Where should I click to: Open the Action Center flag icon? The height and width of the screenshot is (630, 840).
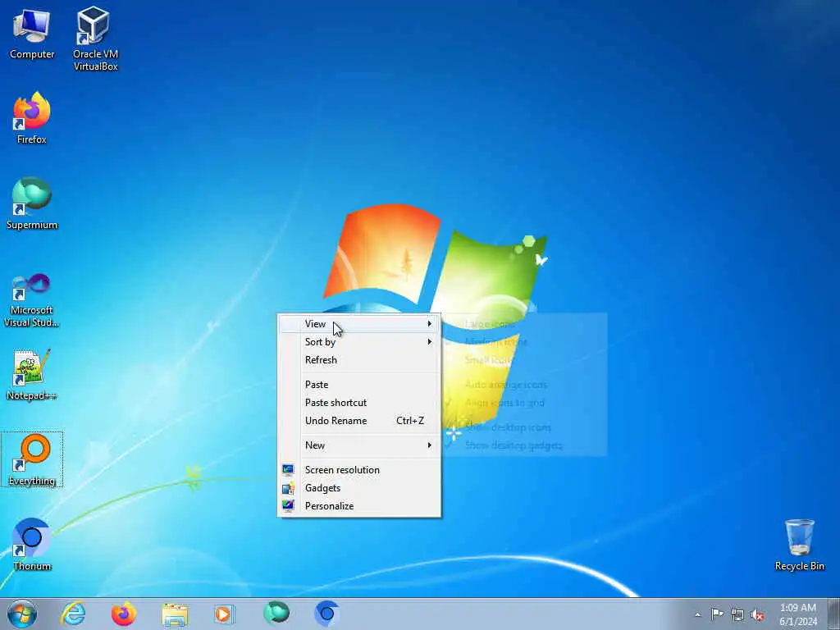[717, 614]
